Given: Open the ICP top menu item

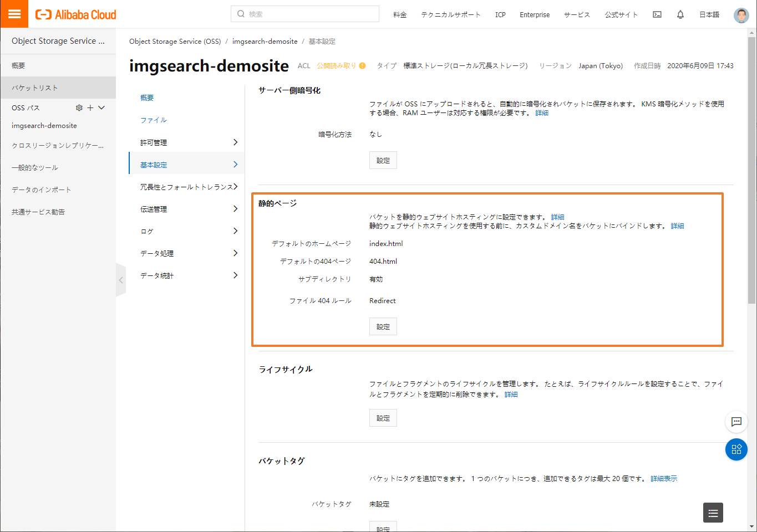Looking at the screenshot, I should pos(501,15).
